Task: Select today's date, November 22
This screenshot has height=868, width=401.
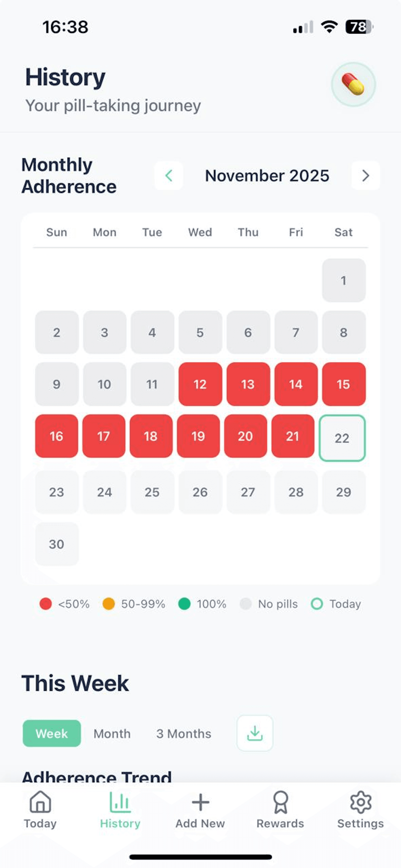Action: [342, 438]
